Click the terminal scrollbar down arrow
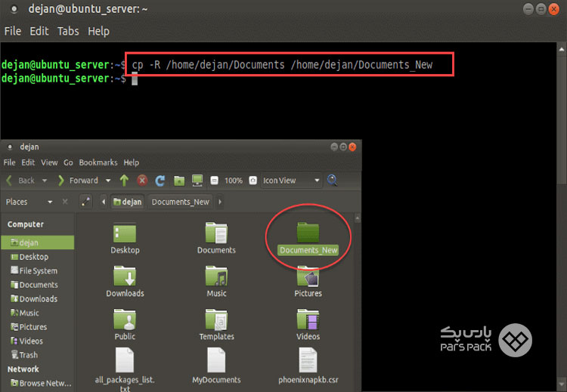The height and width of the screenshot is (392, 567). 562,384
